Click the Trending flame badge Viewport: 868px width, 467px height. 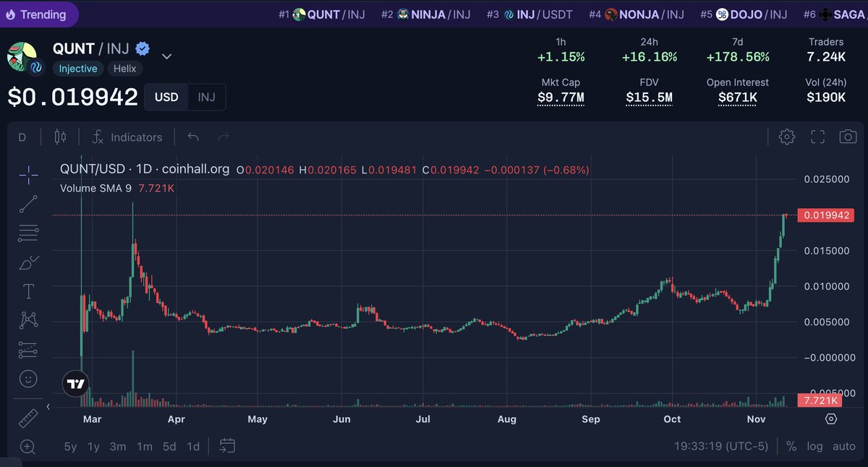pos(38,14)
